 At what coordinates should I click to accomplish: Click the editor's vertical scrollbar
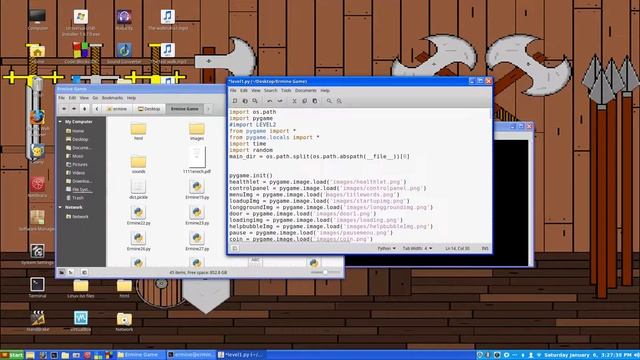[x=490, y=175]
